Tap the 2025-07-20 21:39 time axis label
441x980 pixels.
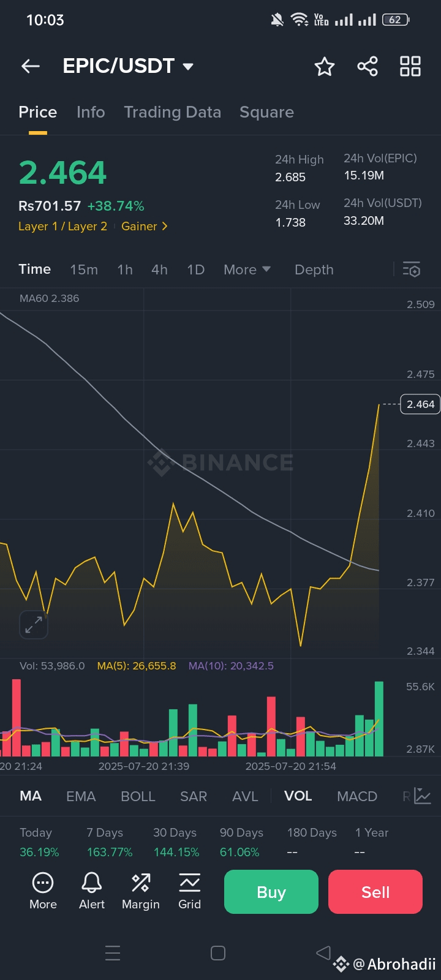click(x=144, y=766)
